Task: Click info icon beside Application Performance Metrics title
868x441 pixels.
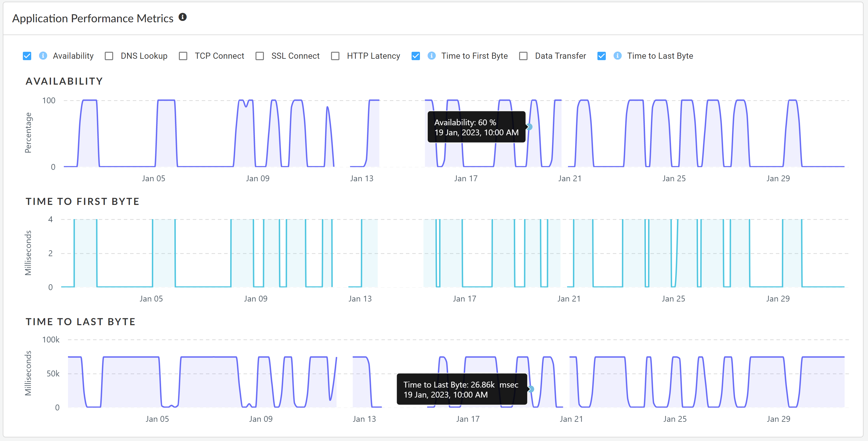Action: [x=183, y=17]
